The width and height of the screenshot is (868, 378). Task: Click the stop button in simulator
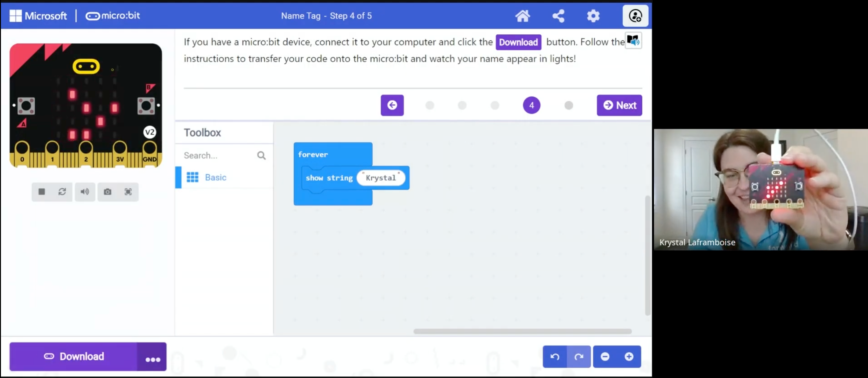(41, 192)
